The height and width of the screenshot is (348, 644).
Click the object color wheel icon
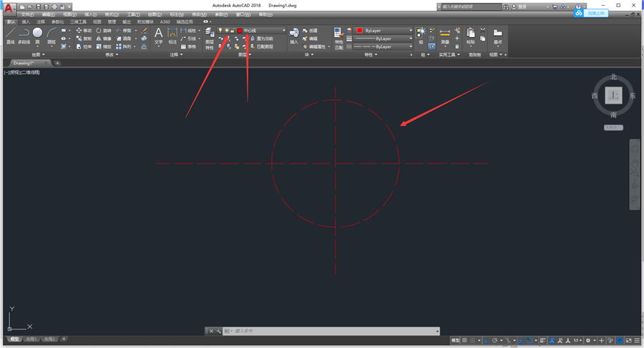pyautogui.click(x=349, y=30)
